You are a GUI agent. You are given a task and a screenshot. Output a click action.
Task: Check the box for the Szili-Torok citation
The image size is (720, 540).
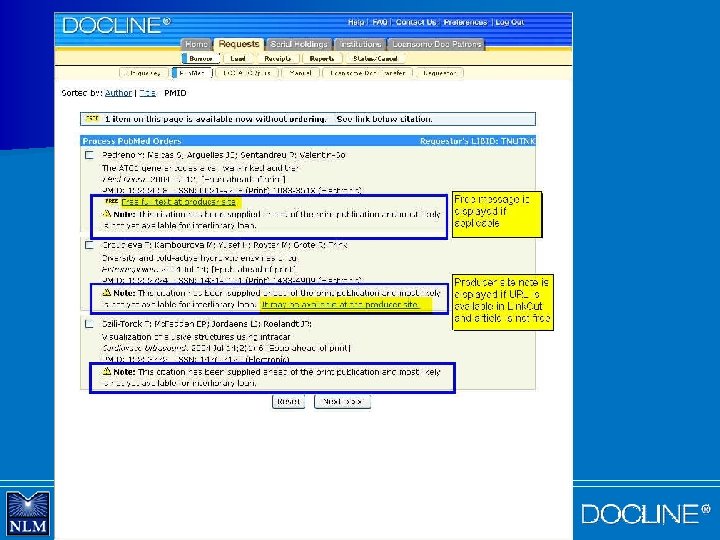pos(89,324)
